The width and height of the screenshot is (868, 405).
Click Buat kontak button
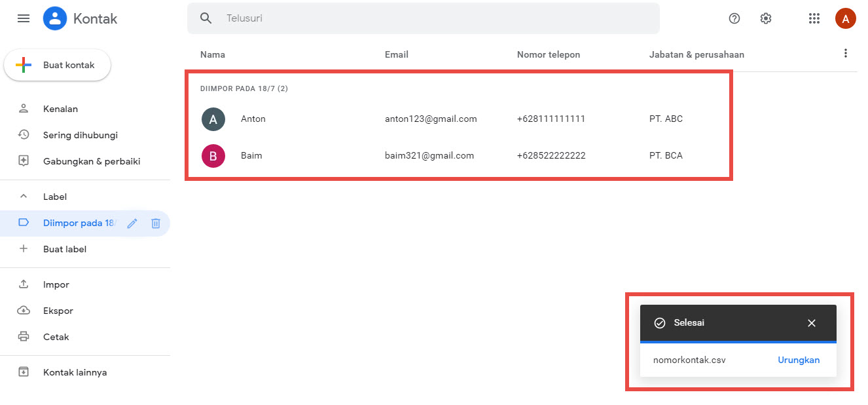(x=58, y=65)
